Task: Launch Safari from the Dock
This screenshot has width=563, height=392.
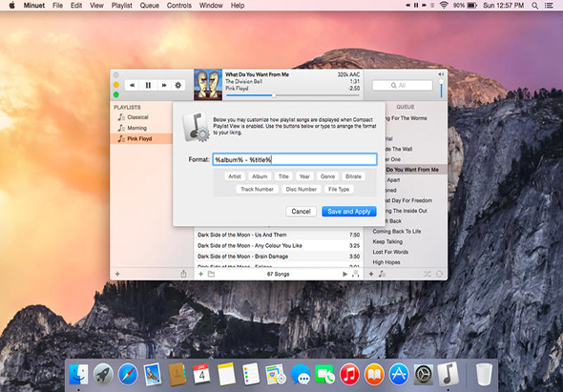Action: click(128, 374)
